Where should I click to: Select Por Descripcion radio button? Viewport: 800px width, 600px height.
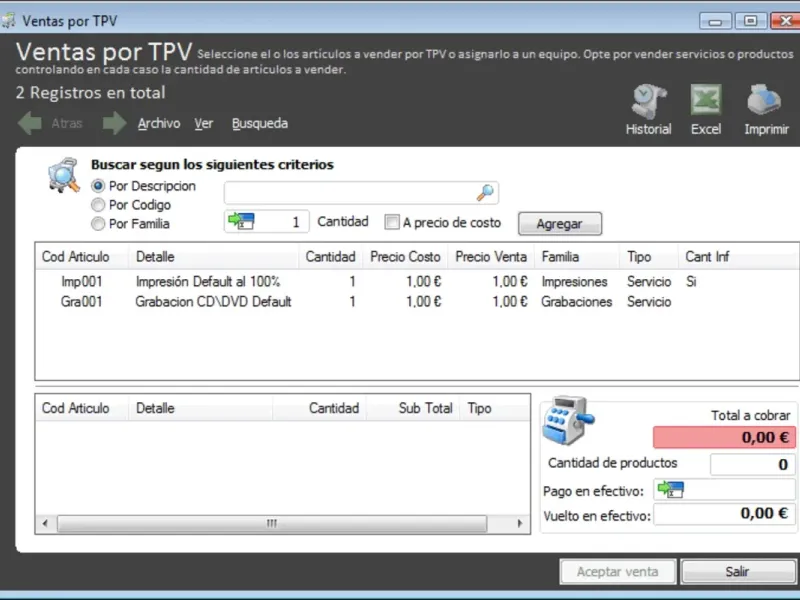click(97, 186)
